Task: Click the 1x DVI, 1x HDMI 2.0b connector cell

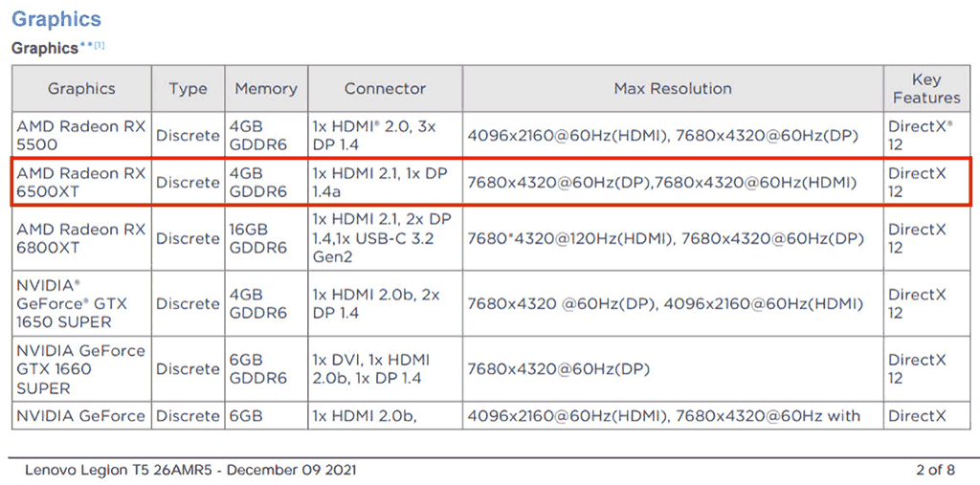Action: click(x=385, y=368)
